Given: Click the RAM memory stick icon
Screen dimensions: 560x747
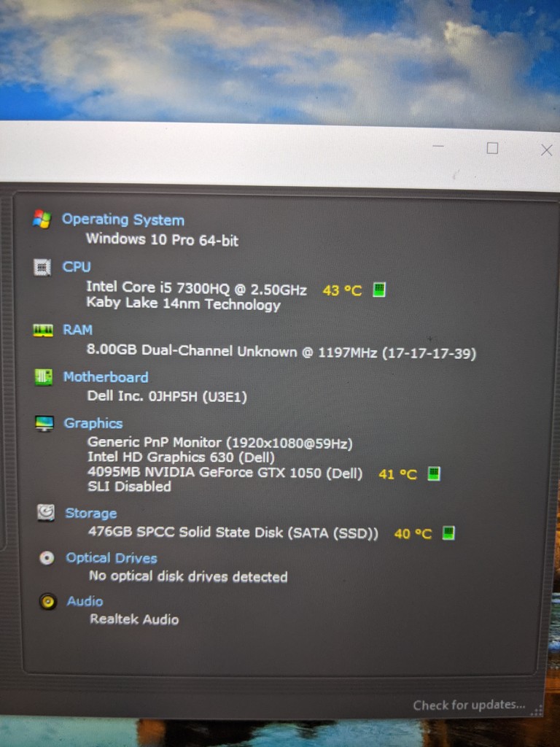Looking at the screenshot, I should click(x=43, y=330).
